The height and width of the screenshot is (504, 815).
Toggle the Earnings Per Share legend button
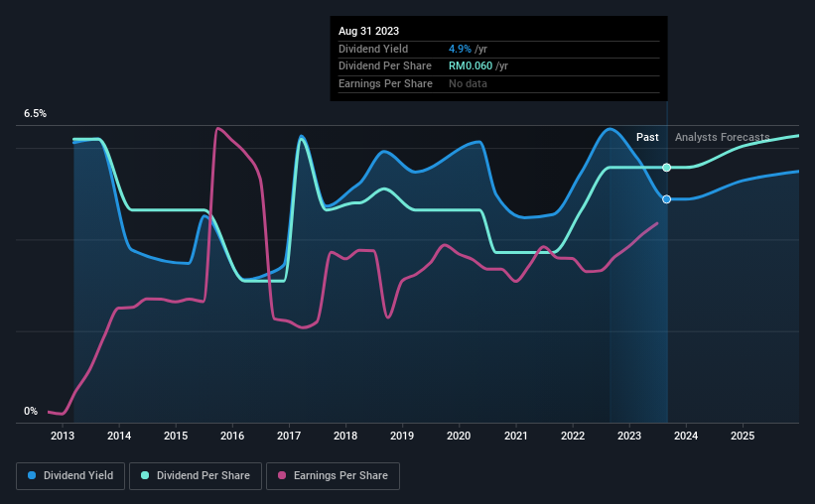point(333,476)
